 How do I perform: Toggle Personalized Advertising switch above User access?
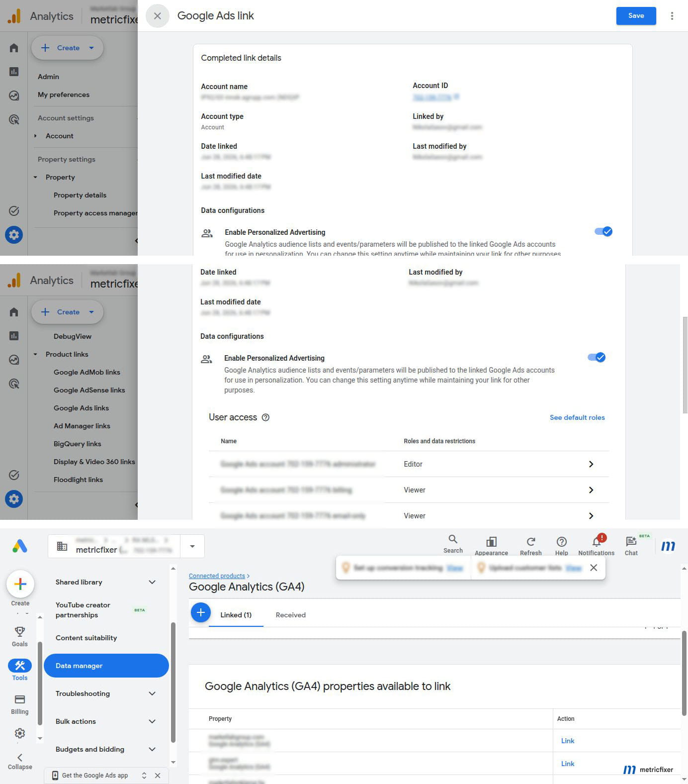[x=596, y=357]
